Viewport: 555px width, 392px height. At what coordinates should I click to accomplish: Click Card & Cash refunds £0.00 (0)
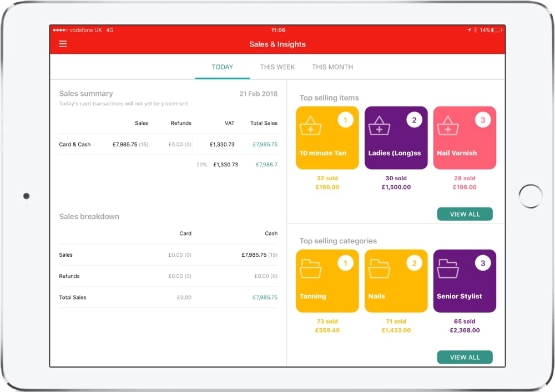coord(180,144)
